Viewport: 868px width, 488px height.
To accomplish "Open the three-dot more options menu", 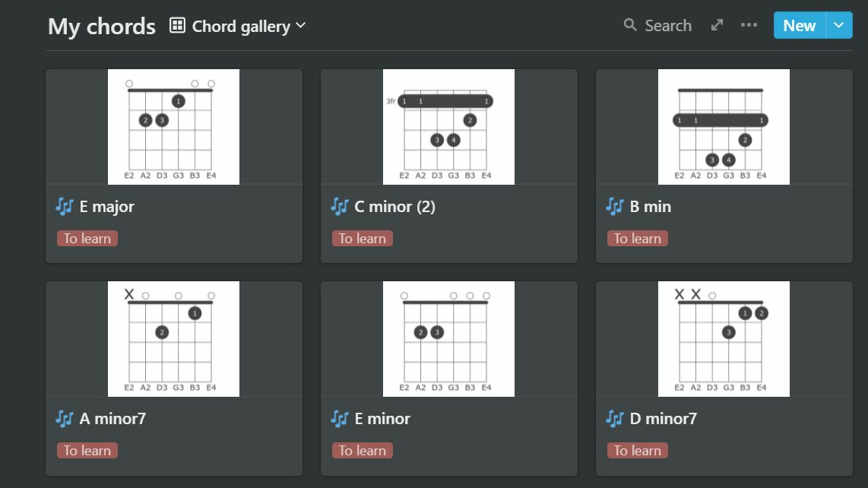I will [x=749, y=25].
